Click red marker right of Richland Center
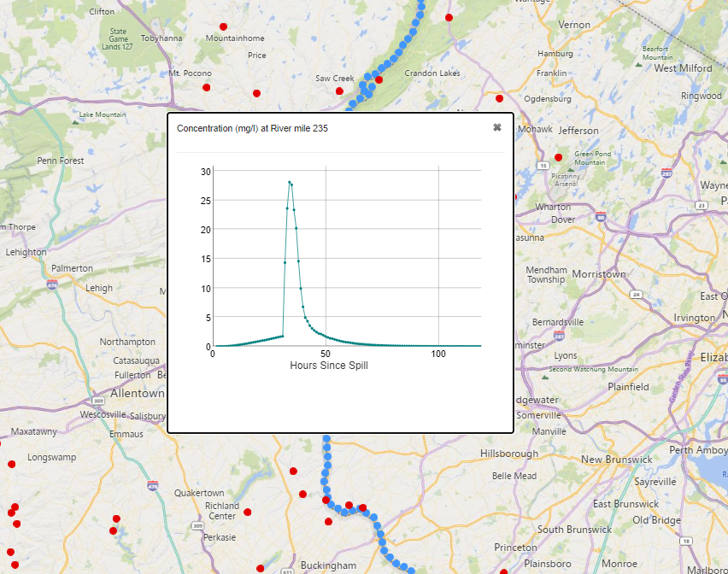The height and width of the screenshot is (574, 728). [x=248, y=512]
